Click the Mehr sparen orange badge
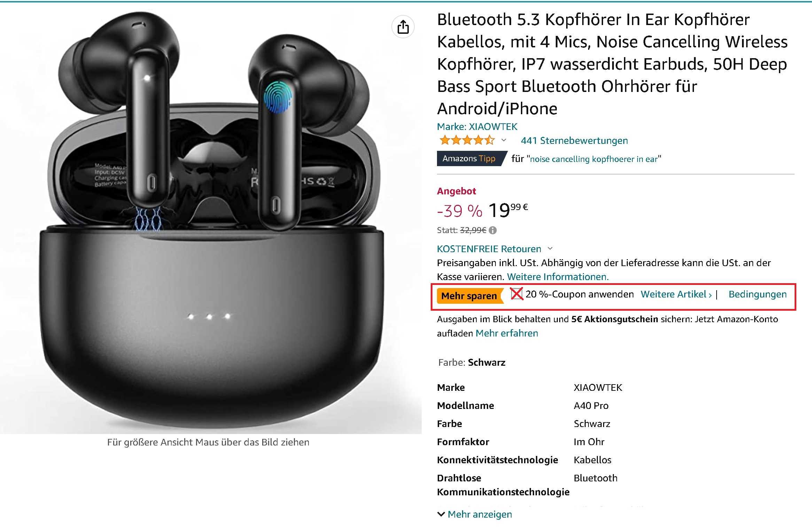Screen dimensions: 812x527 tap(470, 296)
